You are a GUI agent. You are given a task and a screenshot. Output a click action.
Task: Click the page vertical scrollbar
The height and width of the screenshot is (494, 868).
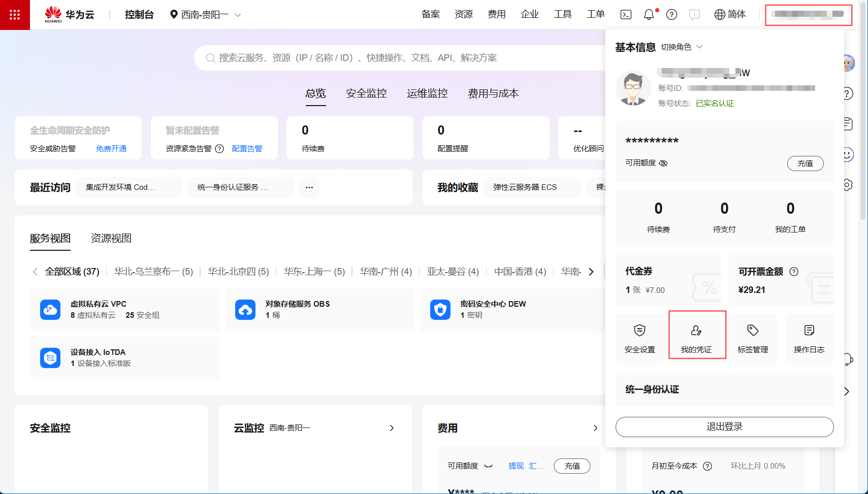pyautogui.click(x=863, y=112)
